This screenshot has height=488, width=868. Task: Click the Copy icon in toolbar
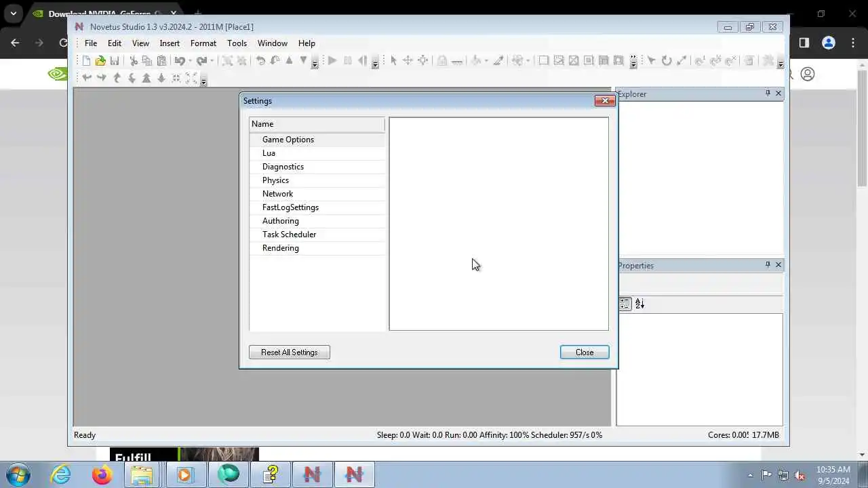coord(146,61)
